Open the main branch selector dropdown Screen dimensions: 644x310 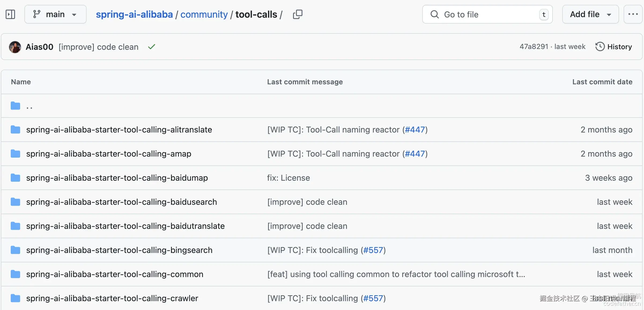click(x=55, y=14)
